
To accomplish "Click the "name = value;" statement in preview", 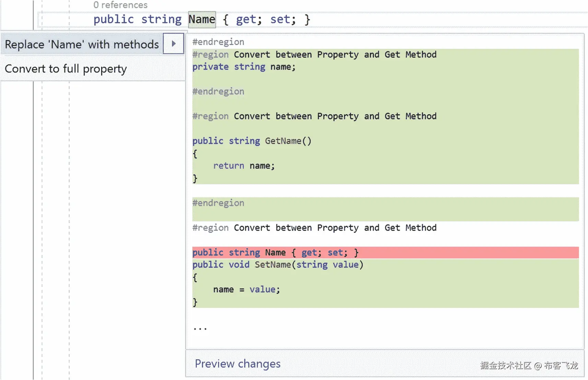I will [x=246, y=289].
